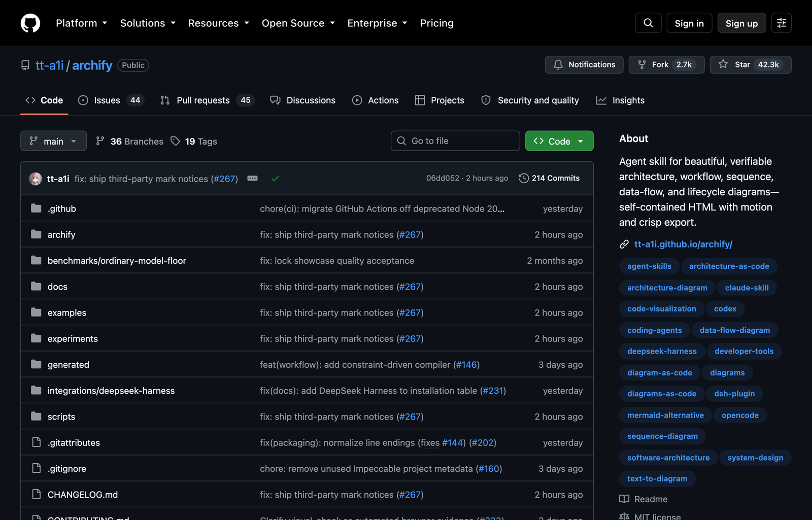This screenshot has height=520, width=812.
Task: Click the claude-skill topic tag
Action: pyautogui.click(x=747, y=288)
